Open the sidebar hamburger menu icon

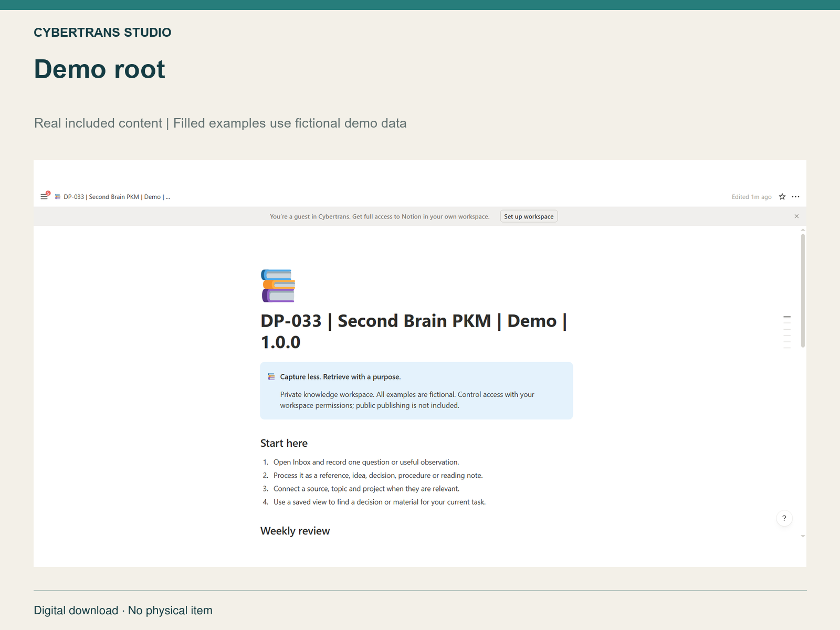[44, 197]
